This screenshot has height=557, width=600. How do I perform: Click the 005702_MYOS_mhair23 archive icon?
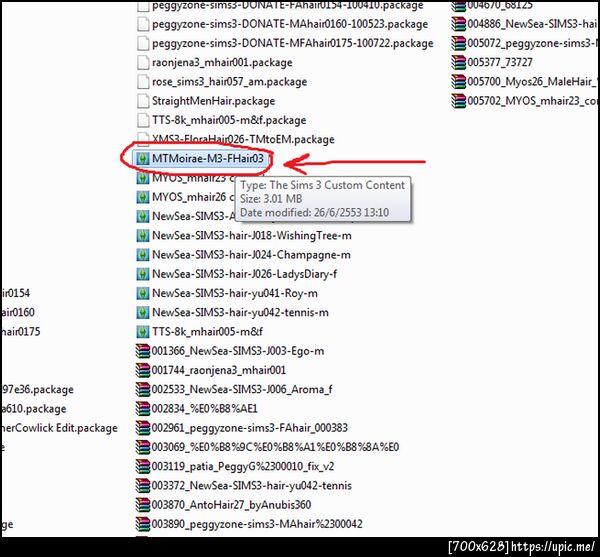coord(458,101)
